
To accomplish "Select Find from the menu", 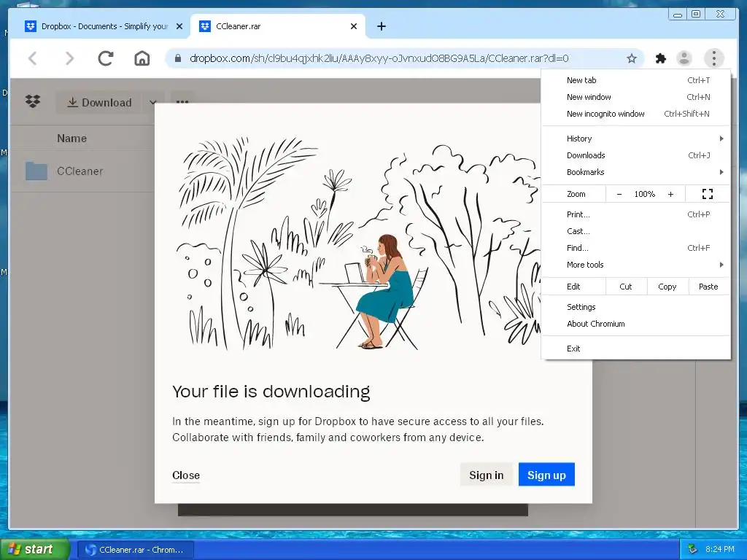I will coord(636,248).
